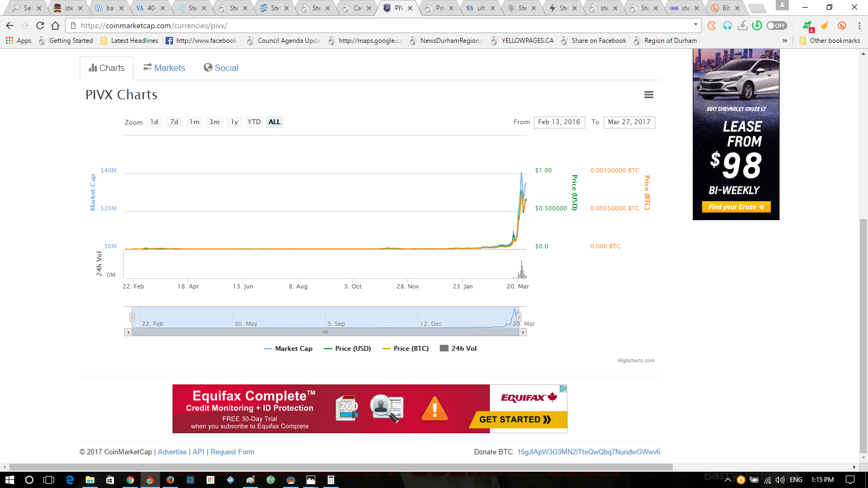The image size is (868, 488).
Task: Click the navigator scrollbar left arrow
Action: [x=128, y=332]
